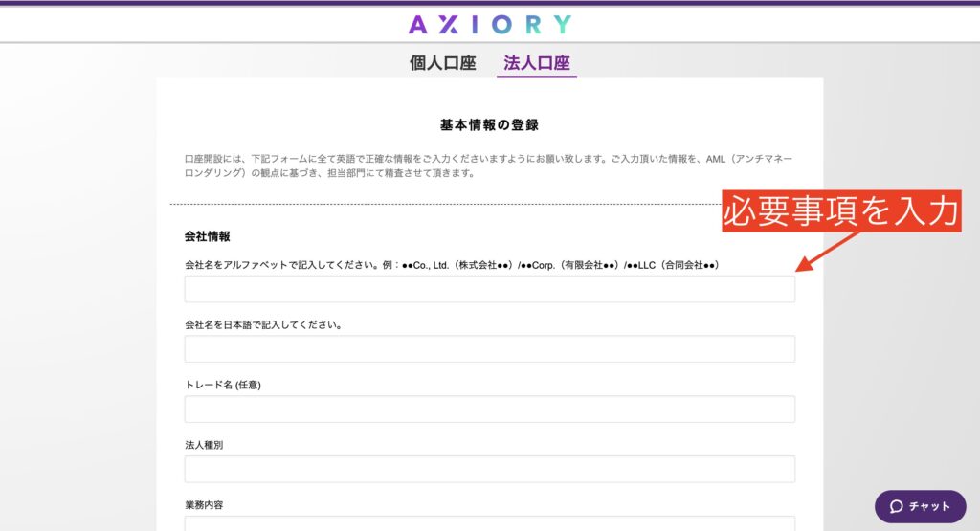
Task: Open the 法人種別 field
Action: pyautogui.click(x=489, y=469)
